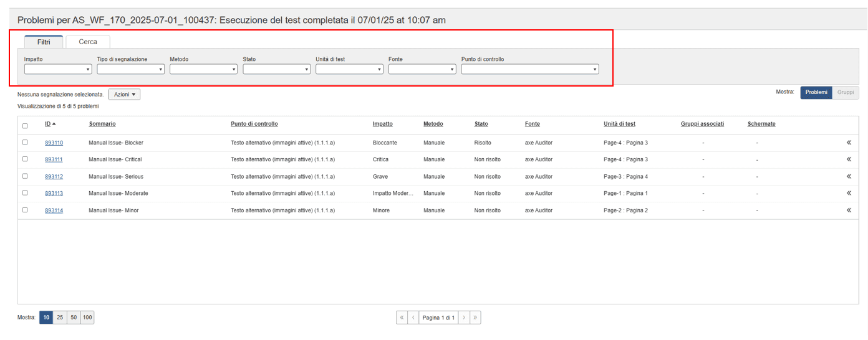This screenshot has height=340, width=868.
Task: Check the box for issue 893110
Action: point(25,143)
